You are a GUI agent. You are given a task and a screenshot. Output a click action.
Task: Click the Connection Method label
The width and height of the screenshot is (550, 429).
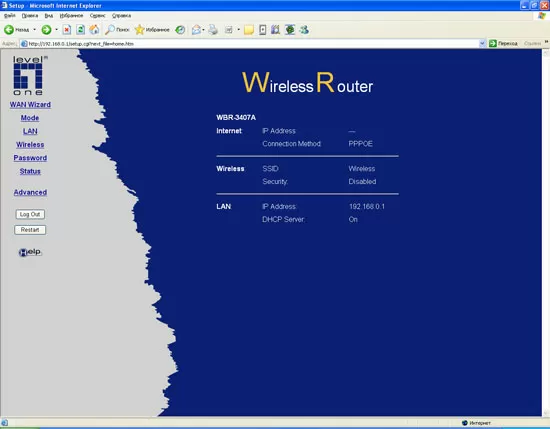(x=292, y=143)
